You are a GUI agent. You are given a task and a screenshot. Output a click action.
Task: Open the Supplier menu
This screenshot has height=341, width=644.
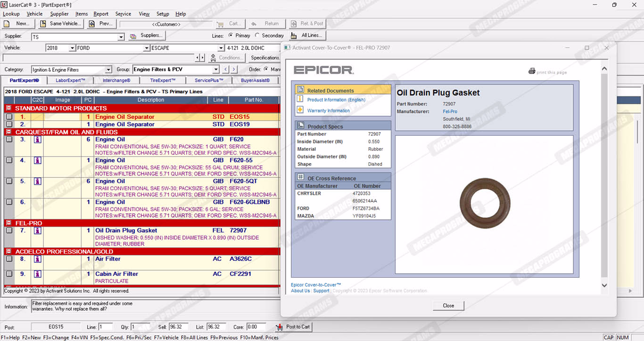[59, 14]
